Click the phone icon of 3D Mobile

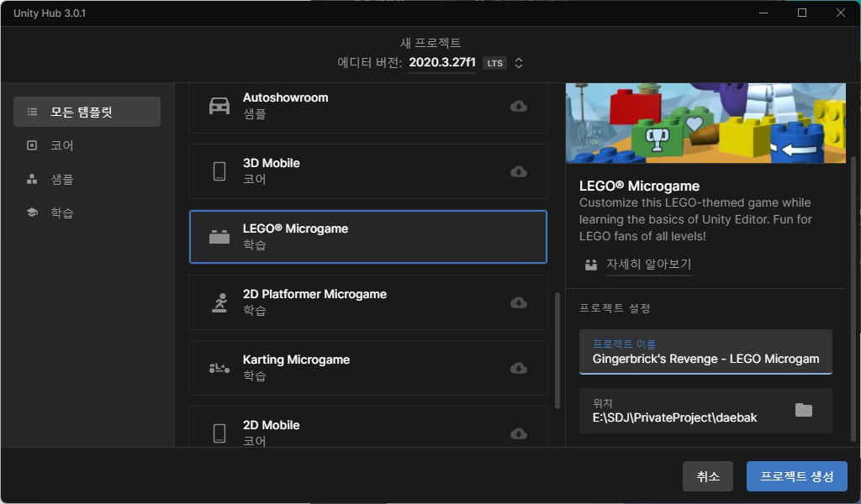tap(219, 171)
